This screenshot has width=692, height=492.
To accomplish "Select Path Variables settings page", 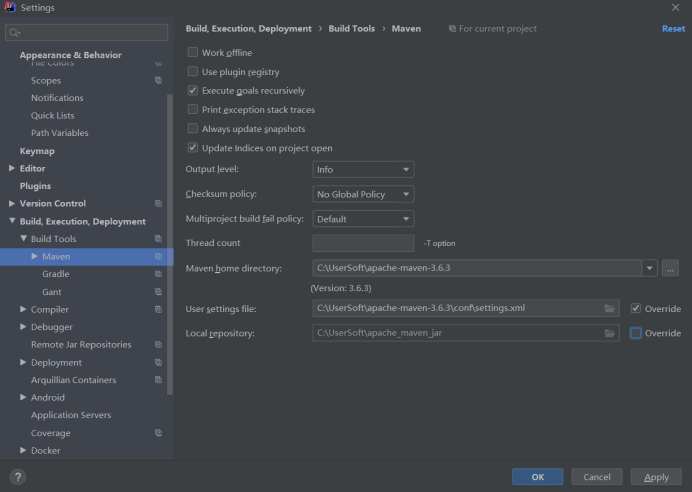I will coord(60,133).
